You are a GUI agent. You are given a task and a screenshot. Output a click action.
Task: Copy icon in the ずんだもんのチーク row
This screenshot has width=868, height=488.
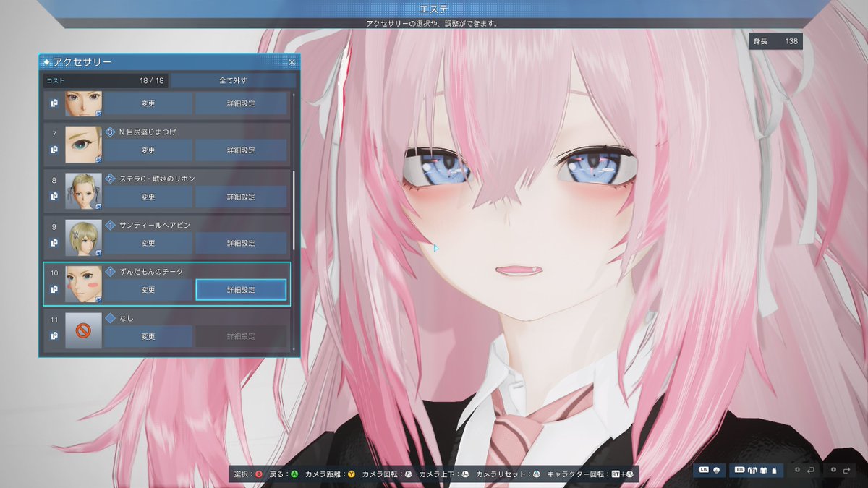point(54,289)
